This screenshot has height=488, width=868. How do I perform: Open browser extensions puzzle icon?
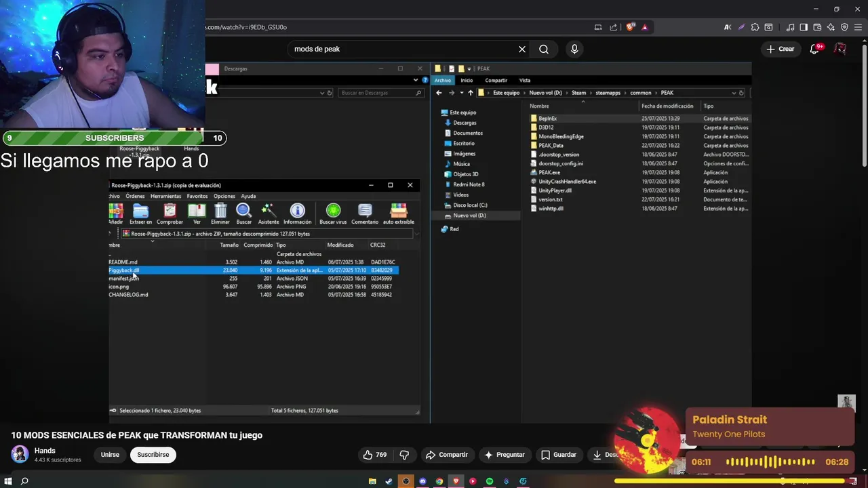coord(755,27)
